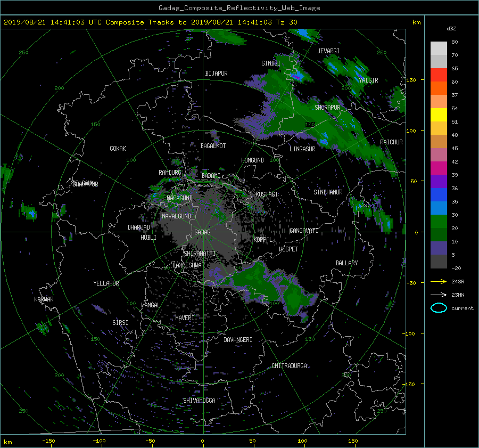
Task: Click the RAMDURG label
Action: pos(170,173)
